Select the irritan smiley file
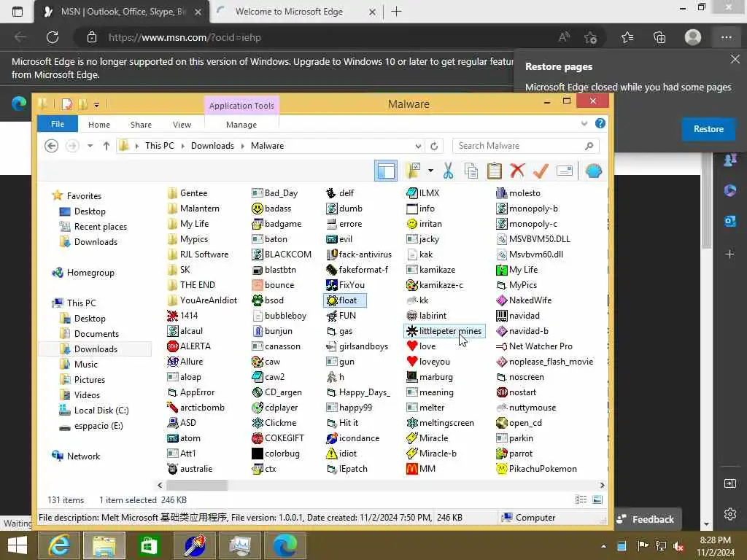This screenshot has height=560, width=747. [425, 223]
